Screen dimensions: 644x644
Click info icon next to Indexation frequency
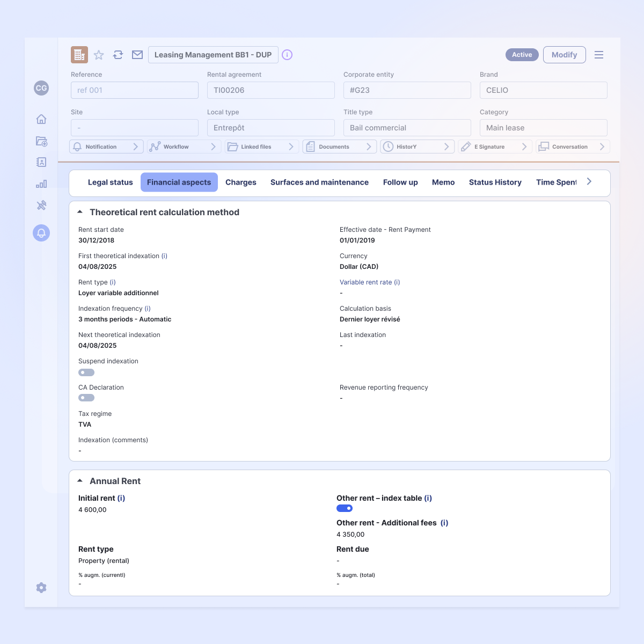[148, 309]
